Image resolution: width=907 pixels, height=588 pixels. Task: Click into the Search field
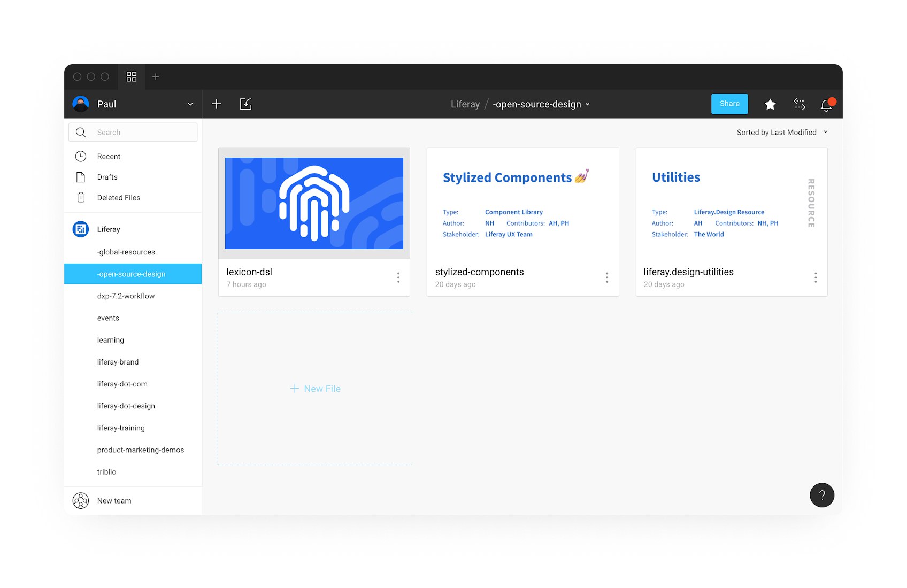point(133,132)
